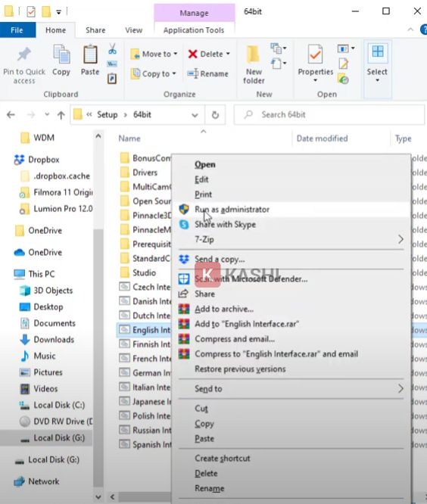Choose Scan with Microsoft Defender
This screenshot has height=504, width=427.
251,278
